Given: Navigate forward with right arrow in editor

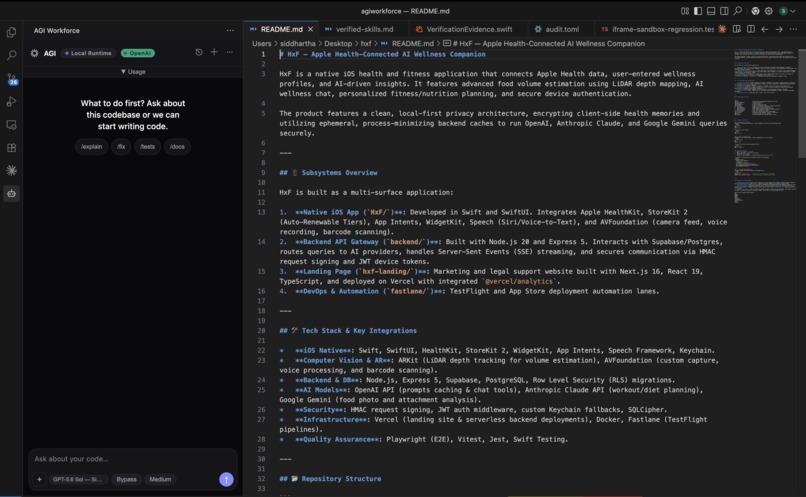Looking at the screenshot, I should (x=779, y=29).
